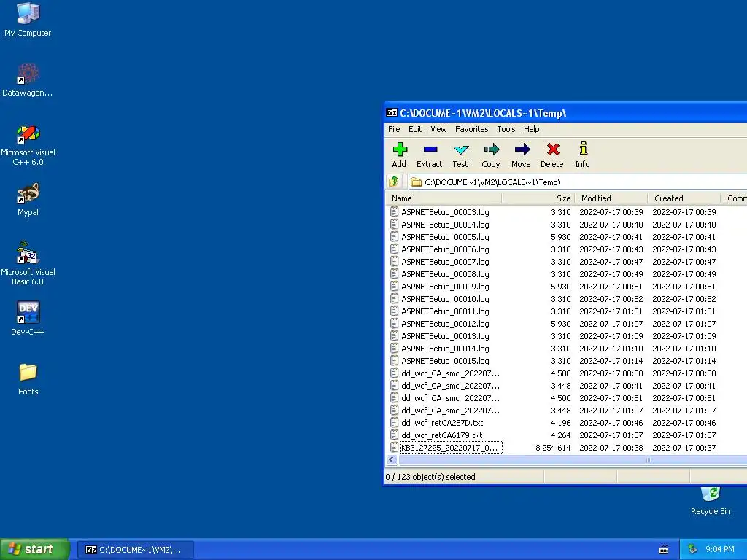The width and height of the screenshot is (747, 560).
Task: Click file icon of dd_wcf_retCA2B7D.txt
Action: tap(394, 422)
